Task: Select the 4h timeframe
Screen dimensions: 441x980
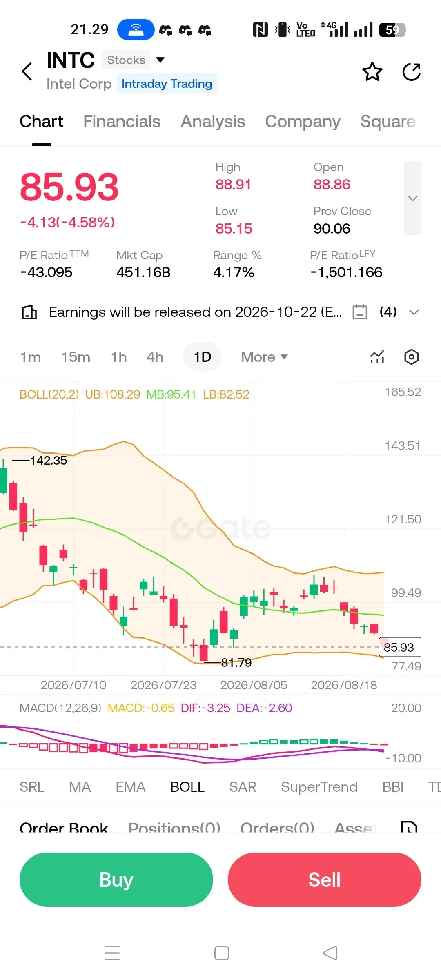Action: [155, 357]
